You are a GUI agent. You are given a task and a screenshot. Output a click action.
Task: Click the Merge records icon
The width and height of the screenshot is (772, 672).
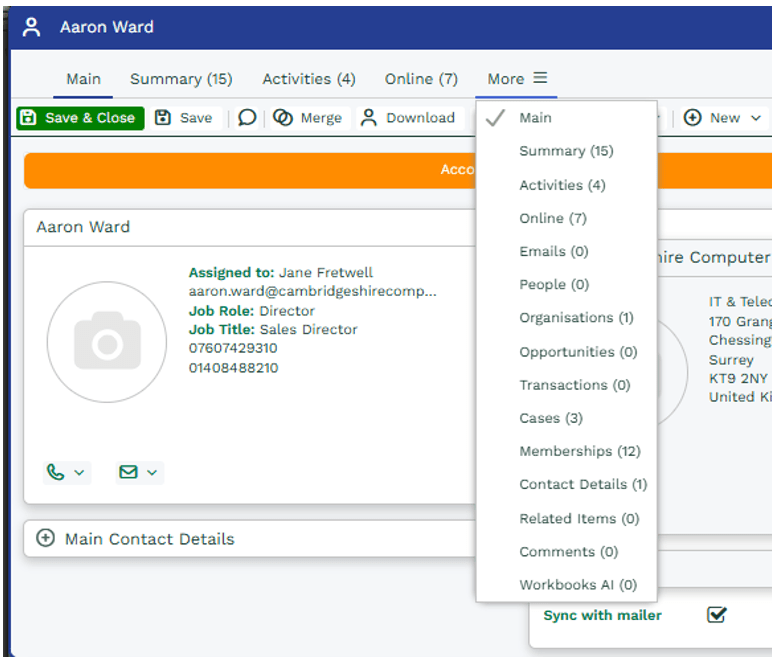pos(283,118)
